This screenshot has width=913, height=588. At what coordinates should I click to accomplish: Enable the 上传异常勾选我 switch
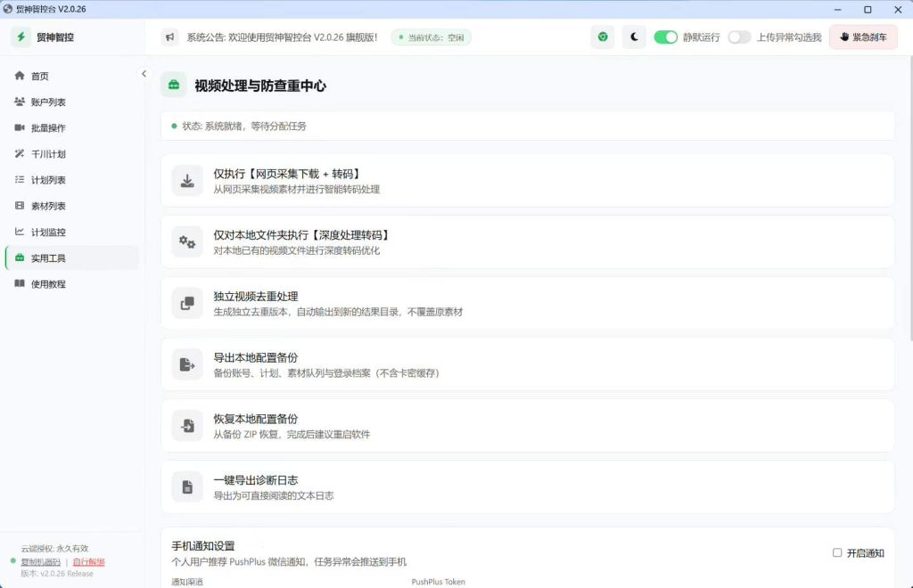click(x=739, y=37)
